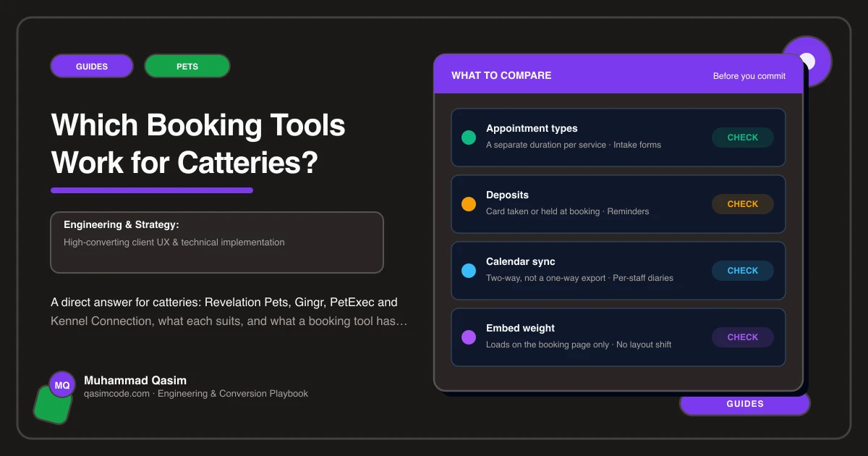Click the author name Muhammad Qasim

[x=135, y=380]
